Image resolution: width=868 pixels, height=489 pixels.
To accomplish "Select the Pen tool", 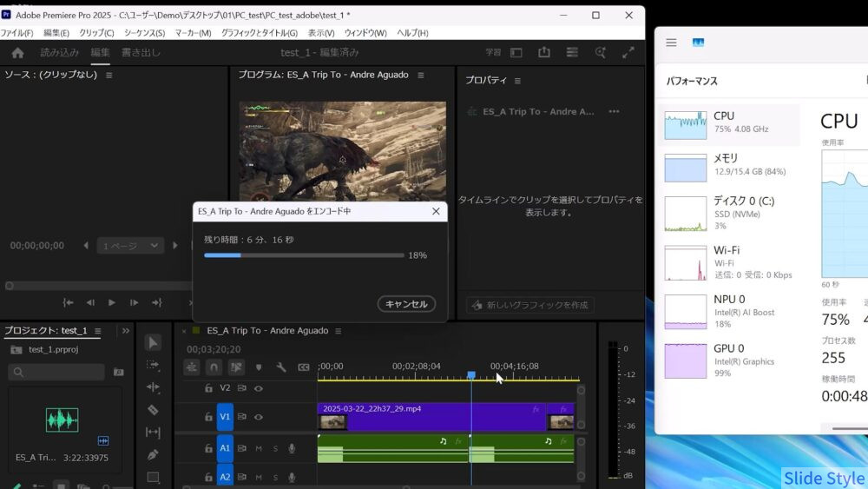I will point(153,454).
